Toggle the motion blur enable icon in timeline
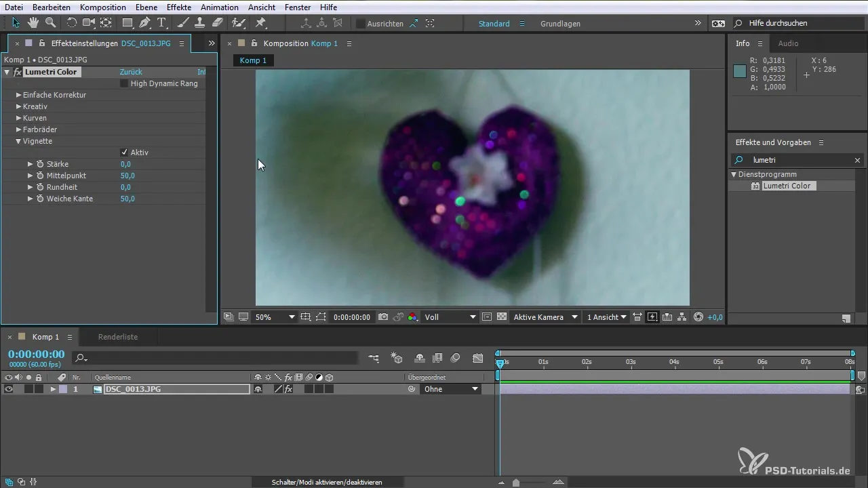The height and width of the screenshot is (488, 868). tap(455, 358)
